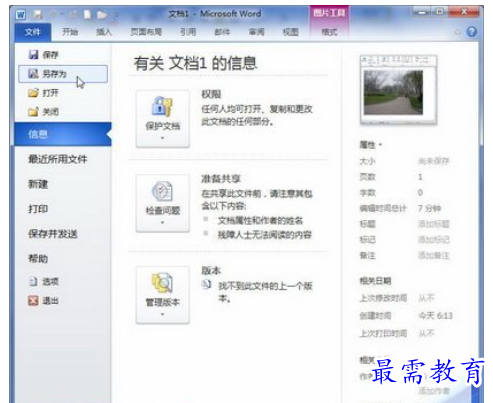Click the 准备共享 heading text

(221, 179)
